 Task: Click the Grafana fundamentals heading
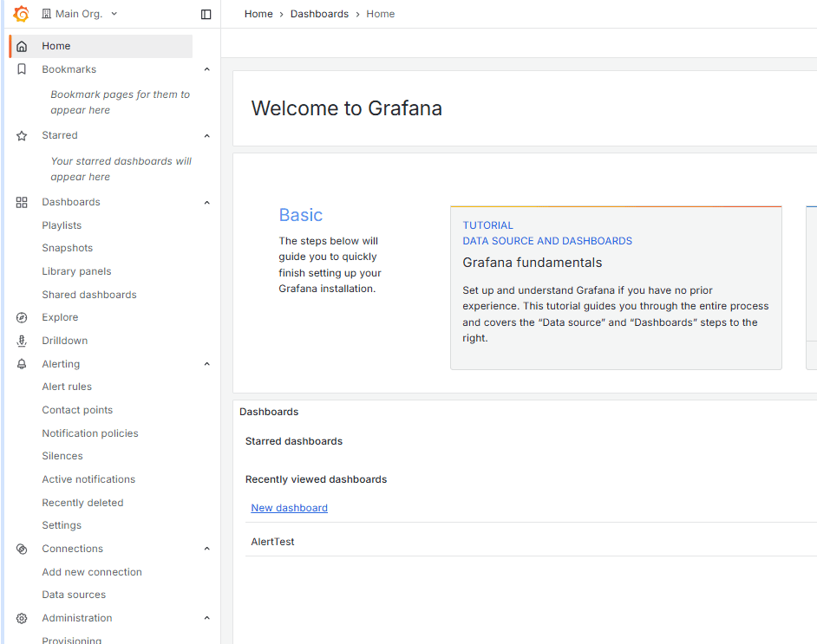pos(532,263)
